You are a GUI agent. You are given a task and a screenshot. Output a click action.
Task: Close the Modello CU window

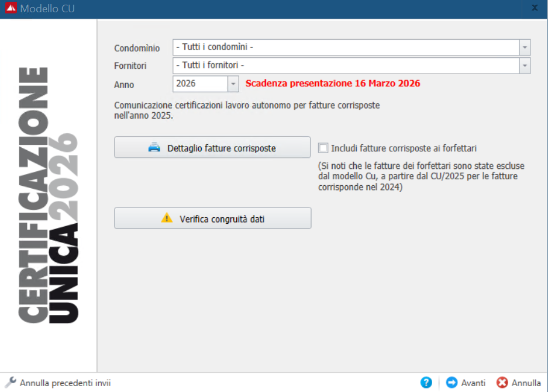[535, 8]
